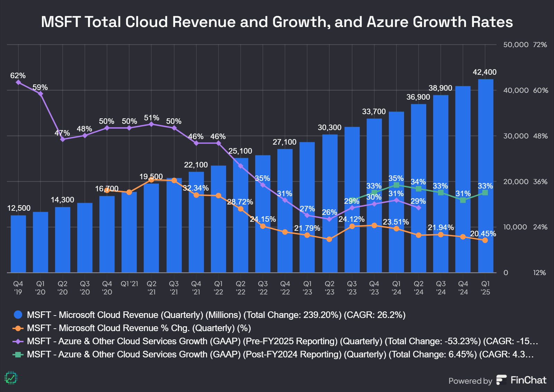Select the 25,100 bar value label
Image resolution: width=554 pixels, height=392 pixels.
[x=240, y=151]
